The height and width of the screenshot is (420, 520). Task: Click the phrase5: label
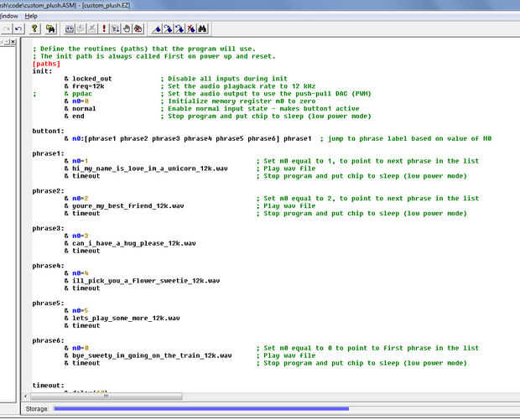point(48,303)
